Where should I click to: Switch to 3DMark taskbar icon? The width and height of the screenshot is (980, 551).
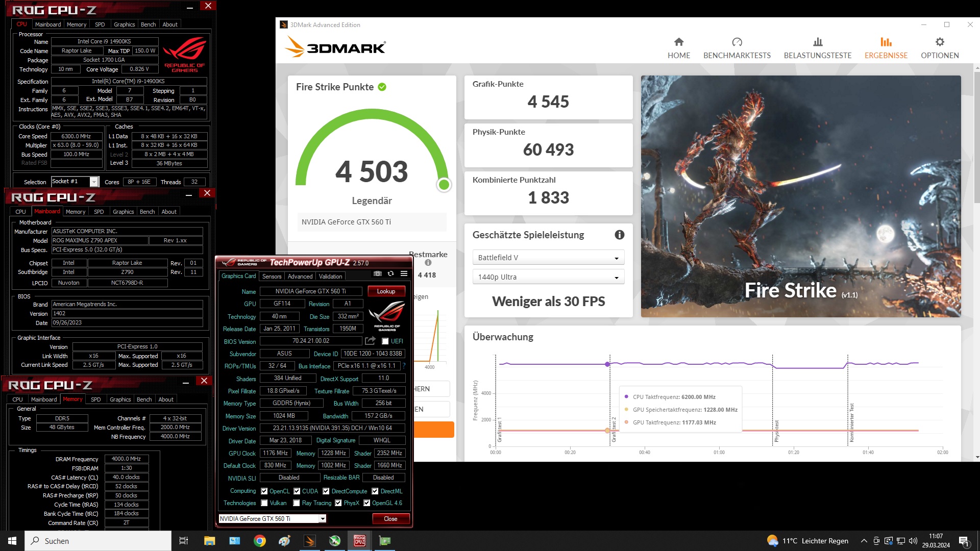coord(310,541)
